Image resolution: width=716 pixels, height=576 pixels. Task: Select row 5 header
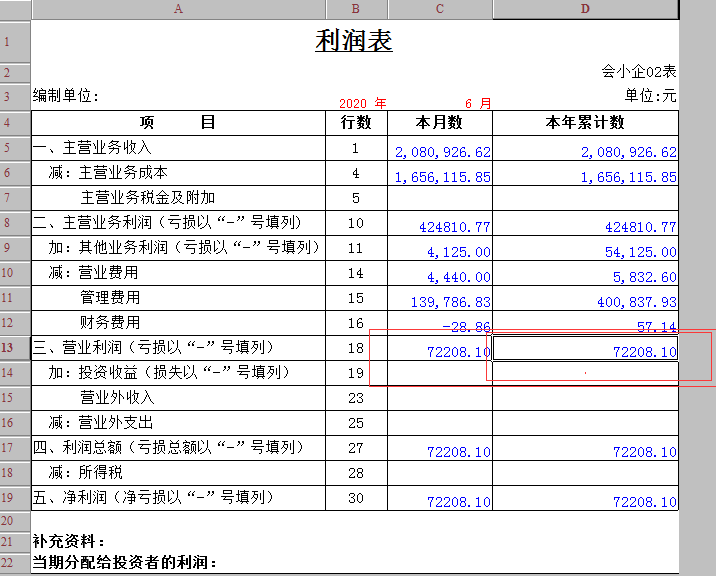coord(15,148)
